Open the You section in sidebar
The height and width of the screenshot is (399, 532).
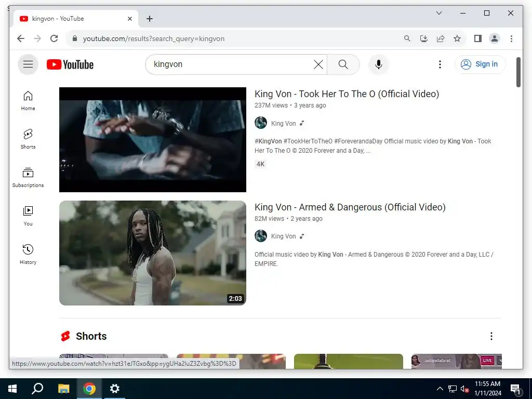point(28,216)
